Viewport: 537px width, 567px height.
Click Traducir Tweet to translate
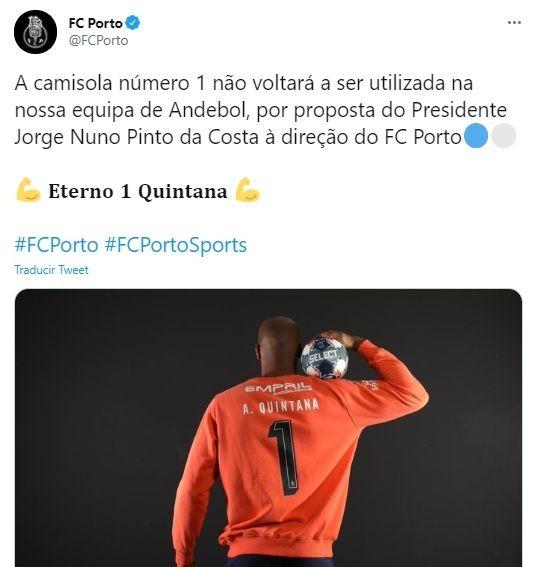point(51,270)
